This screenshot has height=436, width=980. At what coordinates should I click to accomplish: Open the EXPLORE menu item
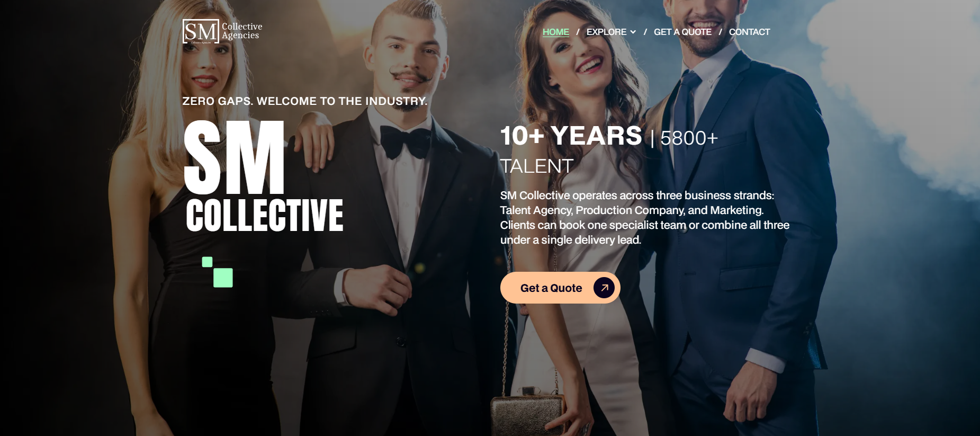tap(606, 32)
